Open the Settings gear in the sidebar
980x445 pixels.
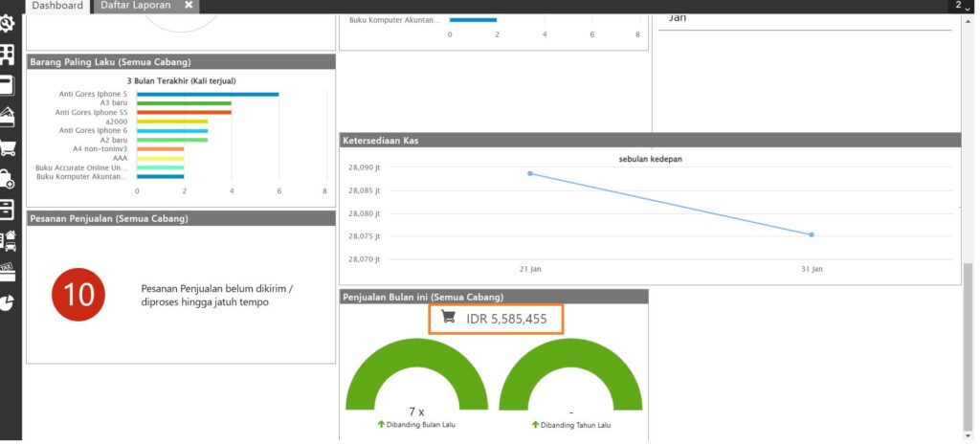(x=8, y=23)
